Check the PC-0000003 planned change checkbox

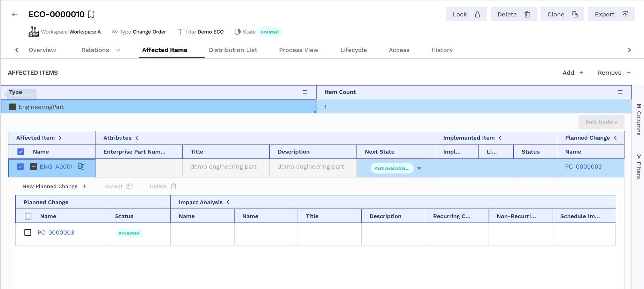coord(28,232)
